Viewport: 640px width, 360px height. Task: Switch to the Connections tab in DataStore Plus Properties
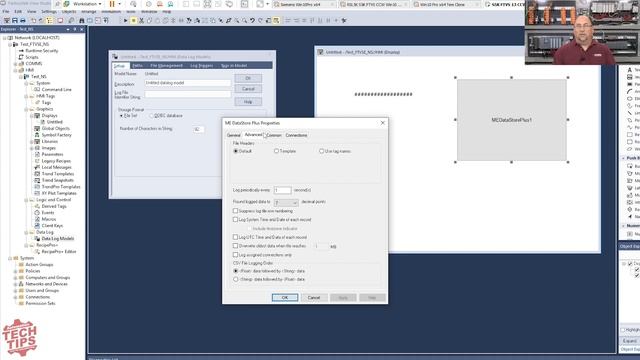296,135
